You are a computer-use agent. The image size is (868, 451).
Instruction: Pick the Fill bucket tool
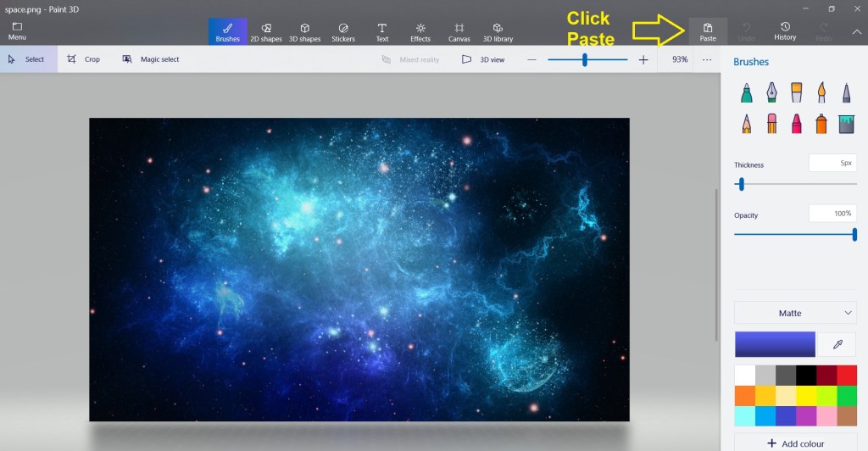[846, 124]
